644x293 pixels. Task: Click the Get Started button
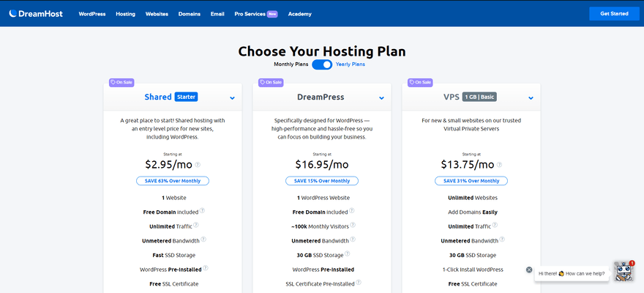tap(614, 14)
